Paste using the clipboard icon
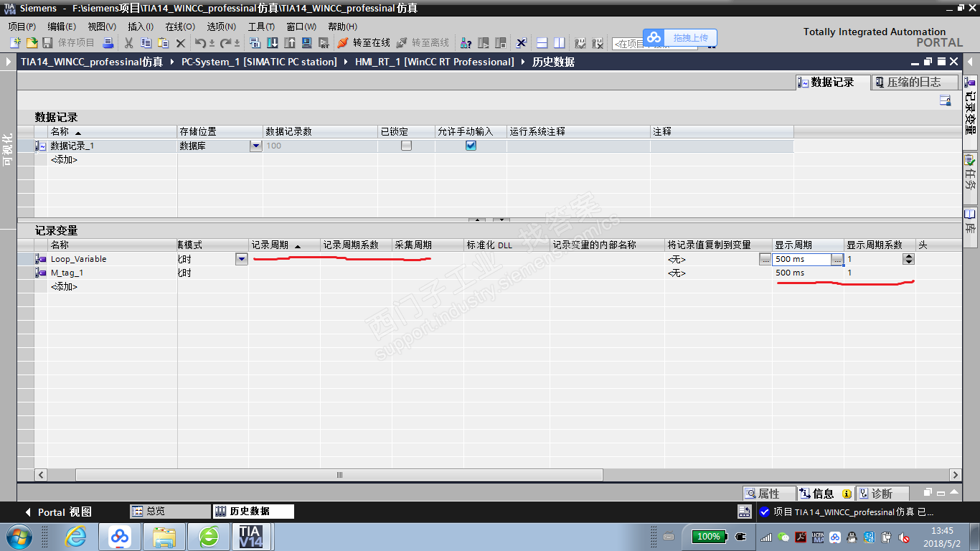This screenshot has width=980, height=551. pos(163,43)
